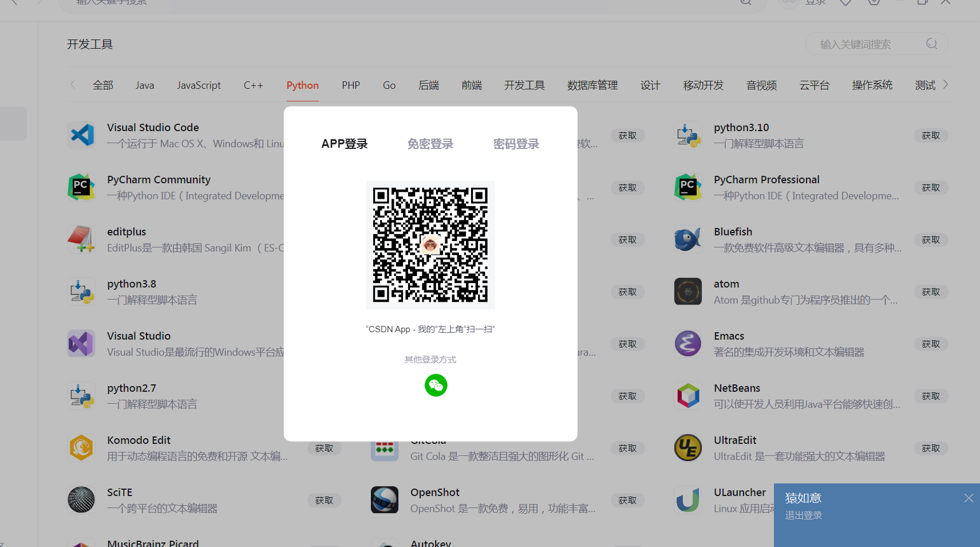Select the 前端 category tab
This screenshot has width=980, height=547.
[x=472, y=85]
